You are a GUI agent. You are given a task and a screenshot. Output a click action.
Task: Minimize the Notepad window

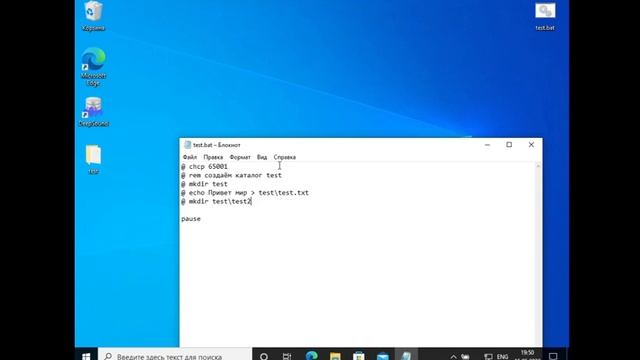pos(487,145)
